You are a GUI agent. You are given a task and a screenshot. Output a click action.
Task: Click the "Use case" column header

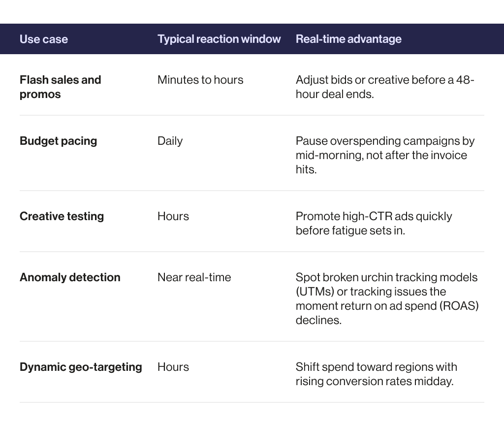point(44,39)
